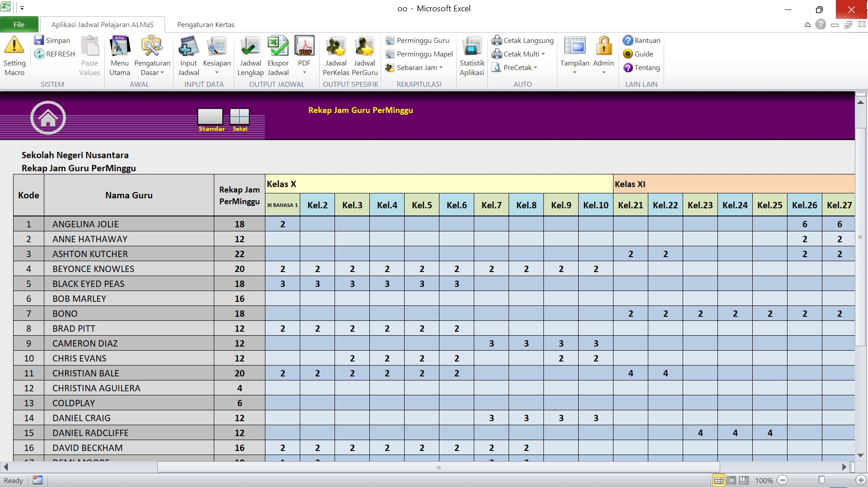Open Menu Utama from the ribbon
The image size is (868, 488).
119,47
